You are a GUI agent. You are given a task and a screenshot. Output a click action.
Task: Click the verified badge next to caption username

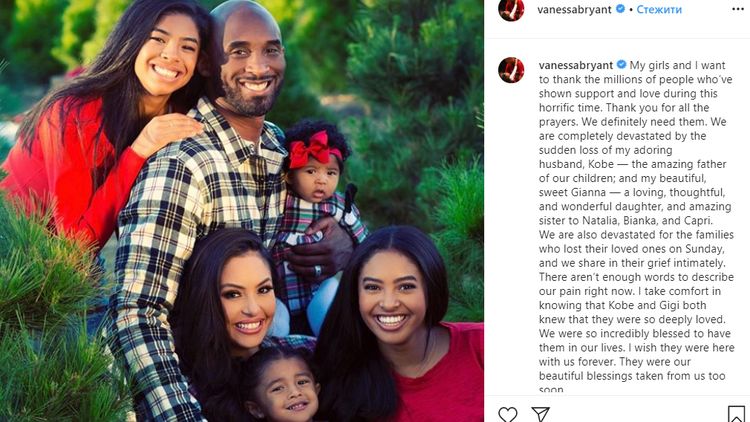(621, 65)
